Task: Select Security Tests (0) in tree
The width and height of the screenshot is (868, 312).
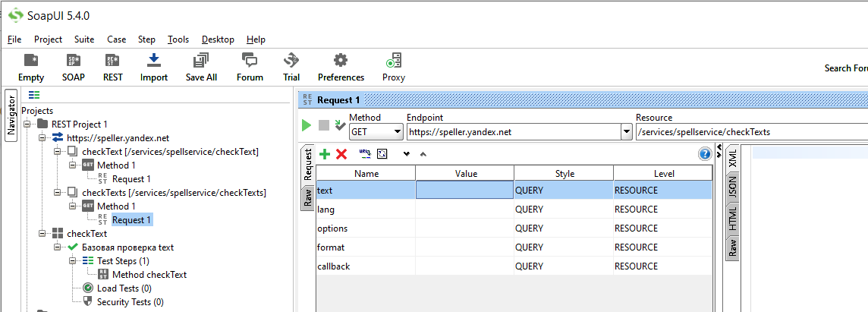Action: [x=130, y=302]
